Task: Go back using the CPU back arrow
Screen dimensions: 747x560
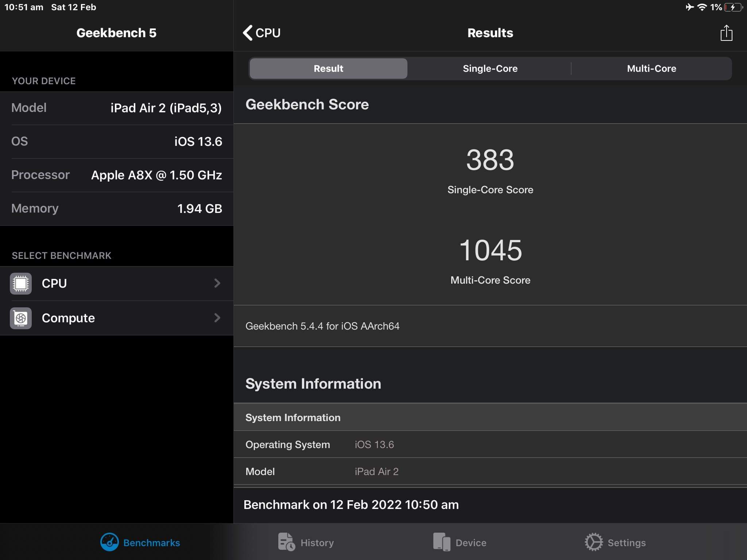Action: click(262, 33)
